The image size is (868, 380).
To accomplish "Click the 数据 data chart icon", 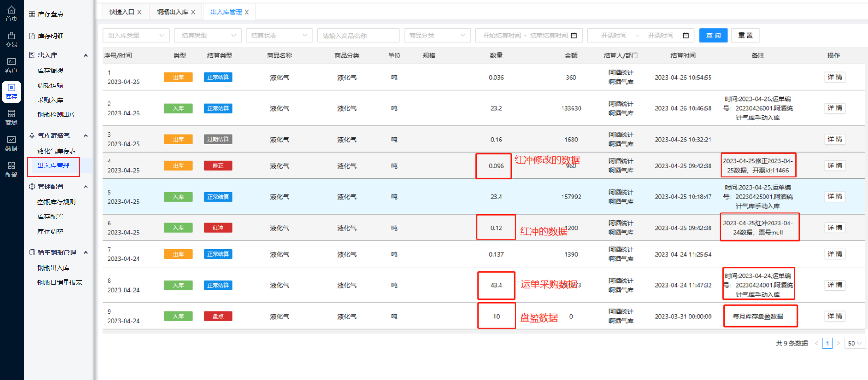I will tap(11, 143).
